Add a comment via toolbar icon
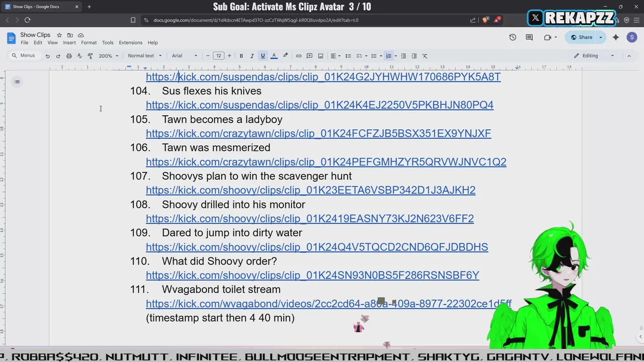 coord(309,56)
